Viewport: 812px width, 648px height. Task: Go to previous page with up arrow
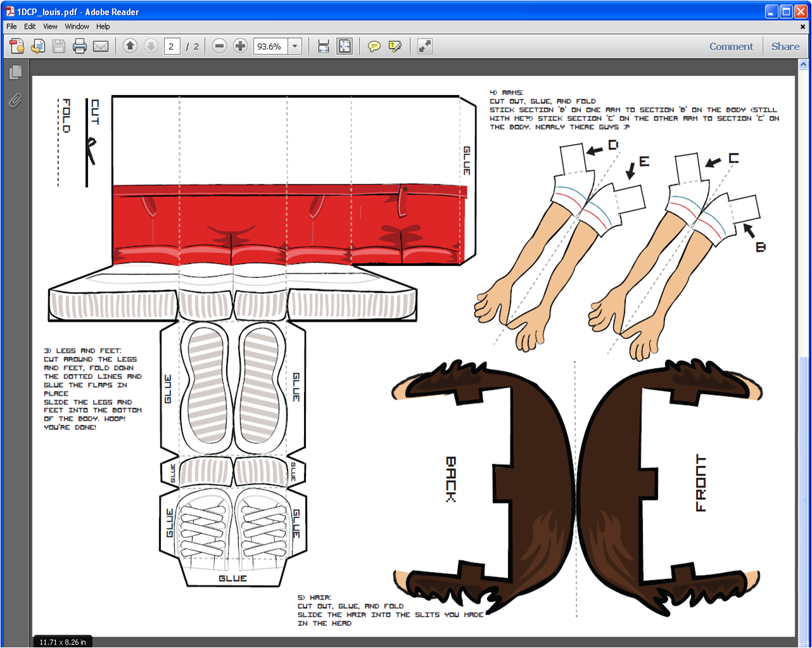(130, 46)
